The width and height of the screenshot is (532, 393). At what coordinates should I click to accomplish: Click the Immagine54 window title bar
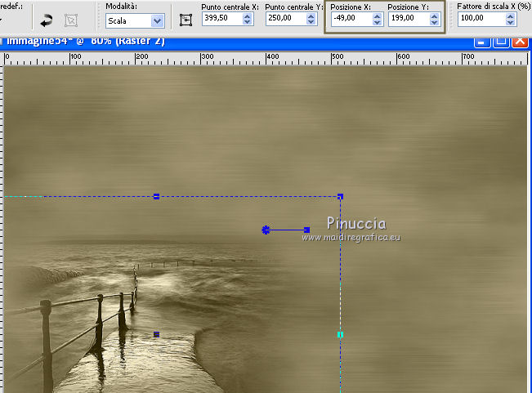[265, 43]
